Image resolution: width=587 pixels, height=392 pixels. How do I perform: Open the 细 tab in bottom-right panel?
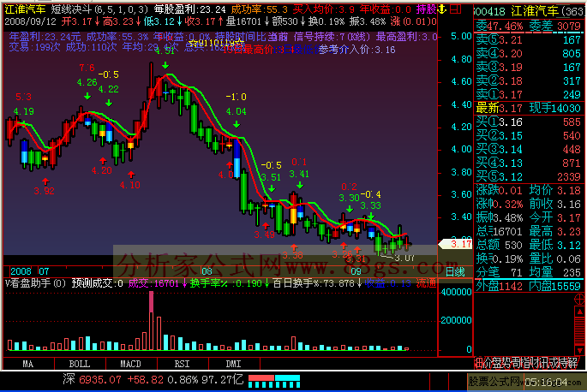(478, 362)
